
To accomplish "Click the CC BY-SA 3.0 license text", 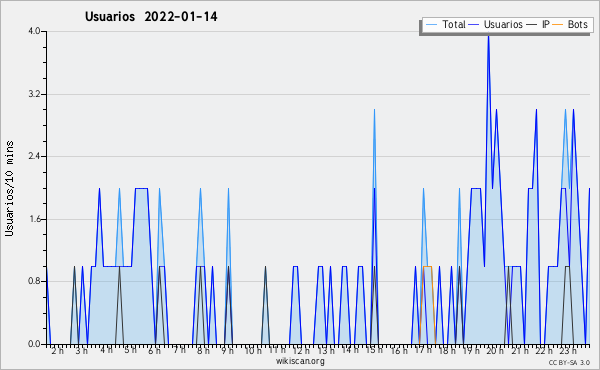I will (x=569, y=363).
